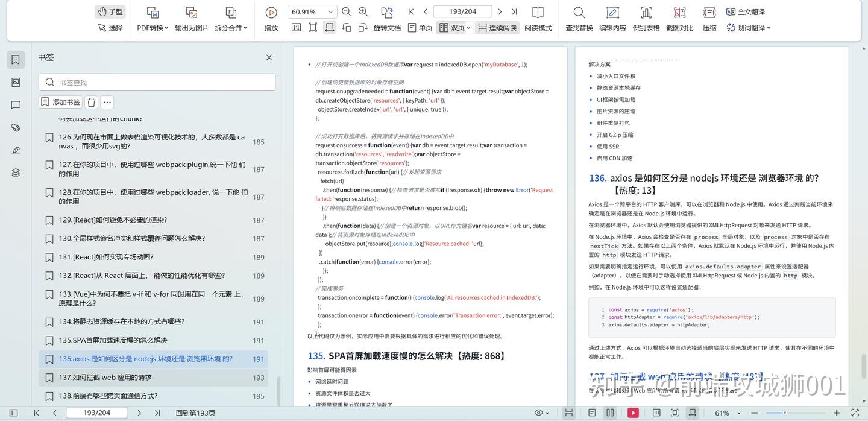The image size is (868, 421).
Task: Toggle the fit width icon
Action: click(x=330, y=28)
